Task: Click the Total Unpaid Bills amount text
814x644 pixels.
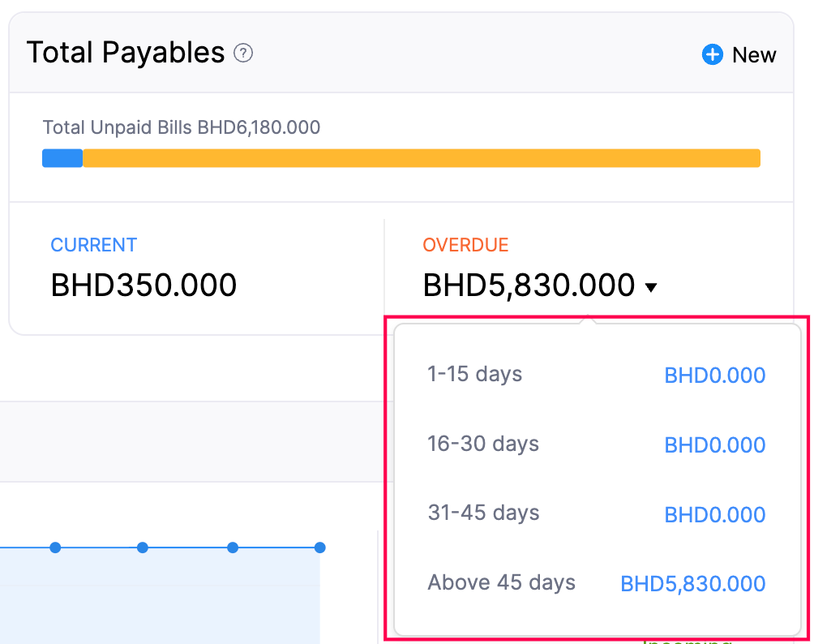Action: pyautogui.click(x=181, y=127)
